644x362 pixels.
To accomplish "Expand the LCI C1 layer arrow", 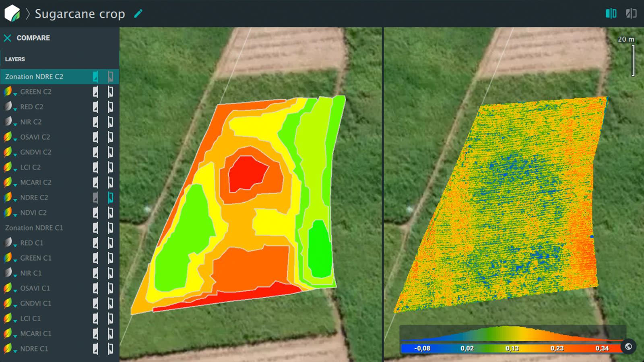I will pos(15,321).
